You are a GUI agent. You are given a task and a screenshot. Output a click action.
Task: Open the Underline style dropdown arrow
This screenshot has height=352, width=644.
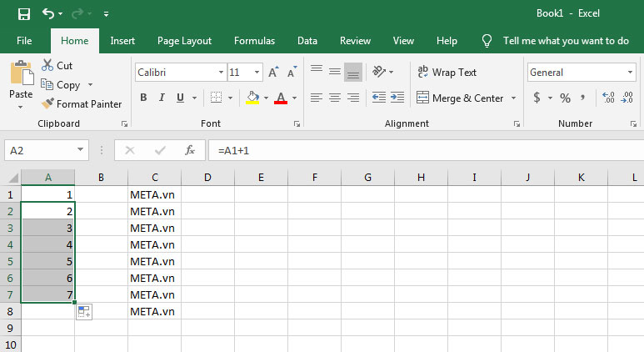pyautogui.click(x=194, y=98)
